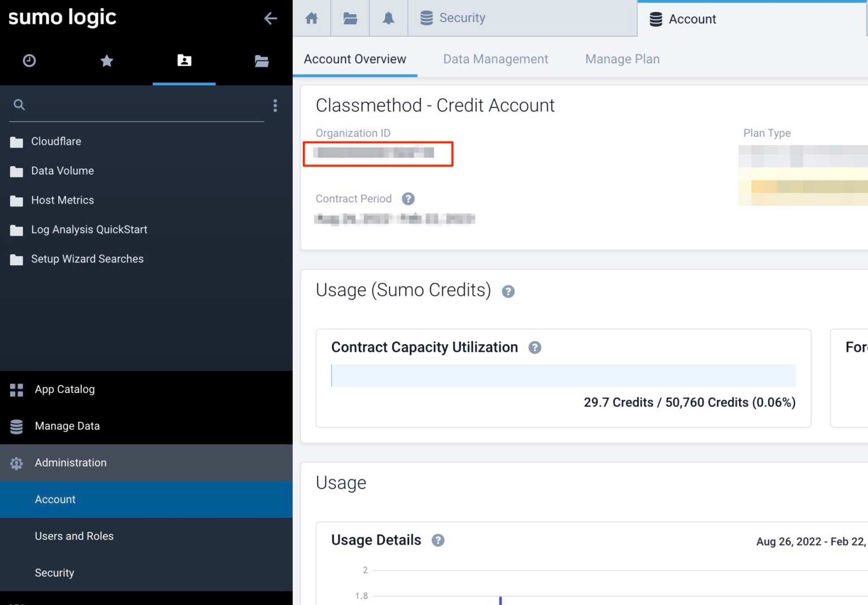
Task: Open Favorites via the star icon
Action: [107, 61]
